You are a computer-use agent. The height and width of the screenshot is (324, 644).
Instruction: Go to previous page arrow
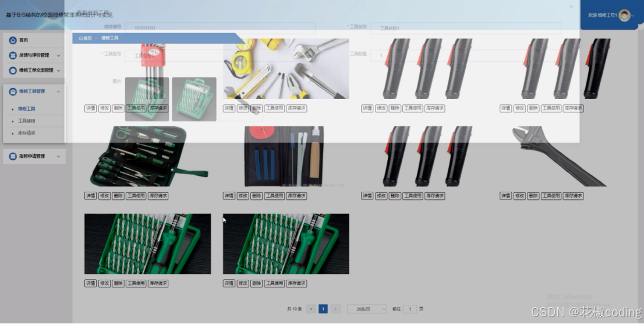pyautogui.click(x=312, y=309)
